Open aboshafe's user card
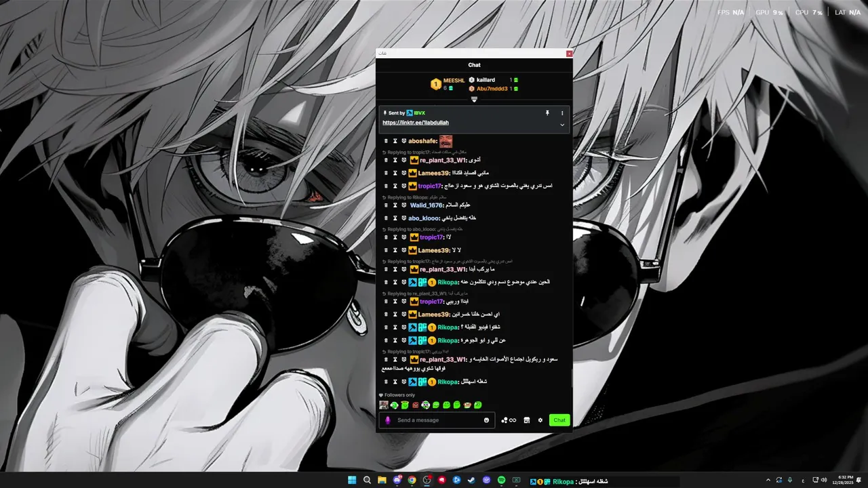Viewport: 868px width, 488px height. (422, 141)
